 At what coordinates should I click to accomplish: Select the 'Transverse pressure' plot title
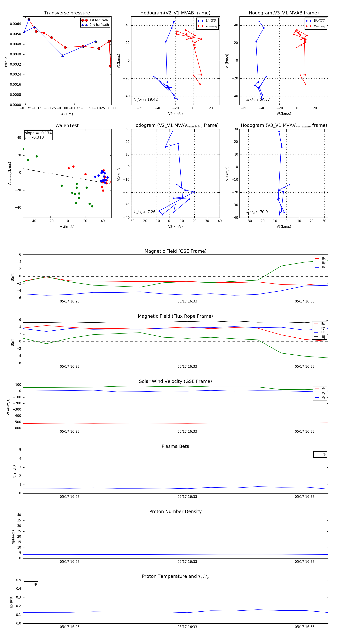click(67, 13)
